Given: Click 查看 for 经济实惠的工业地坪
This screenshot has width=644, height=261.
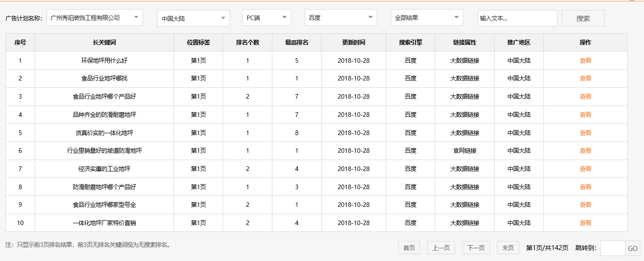Looking at the screenshot, I should (x=585, y=169).
